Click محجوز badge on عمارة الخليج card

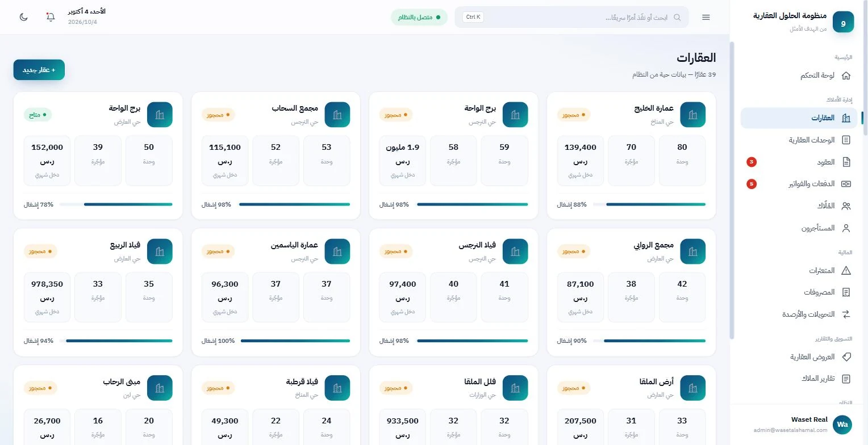573,115
